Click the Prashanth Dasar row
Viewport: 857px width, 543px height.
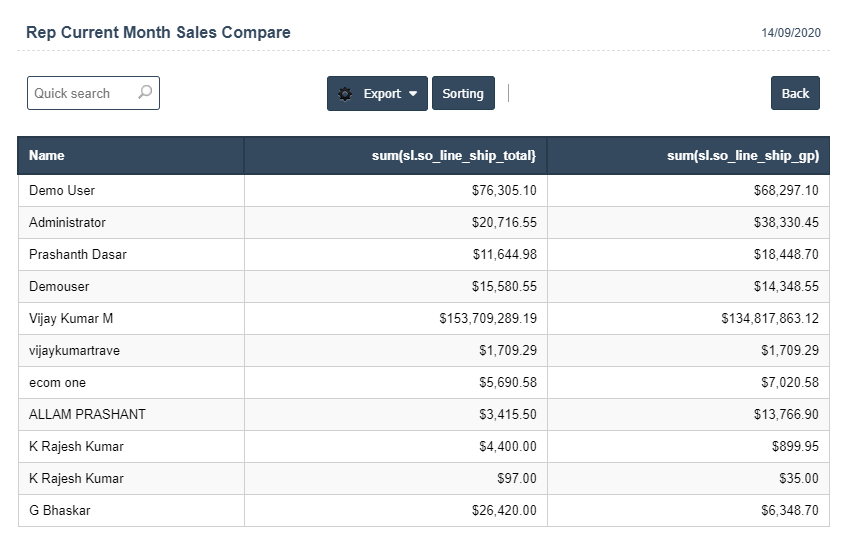click(78, 254)
